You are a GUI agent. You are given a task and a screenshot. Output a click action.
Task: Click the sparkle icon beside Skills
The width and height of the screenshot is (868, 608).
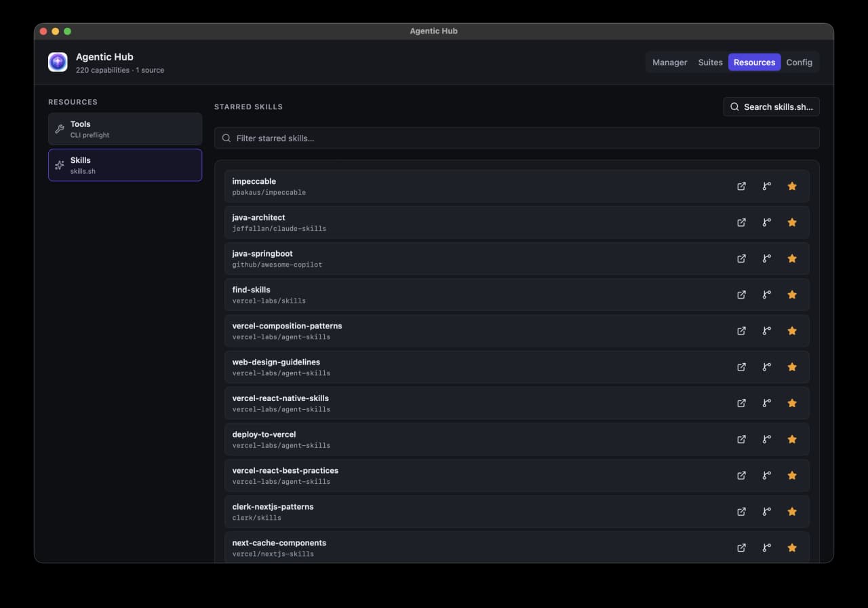tap(59, 165)
